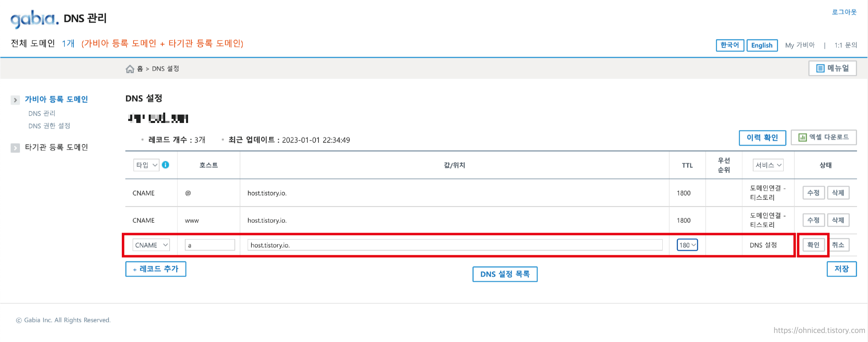Screen dimensions: 868x342
Task: Expand the 타기관 등록 도메인 arrow
Action: pos(15,148)
